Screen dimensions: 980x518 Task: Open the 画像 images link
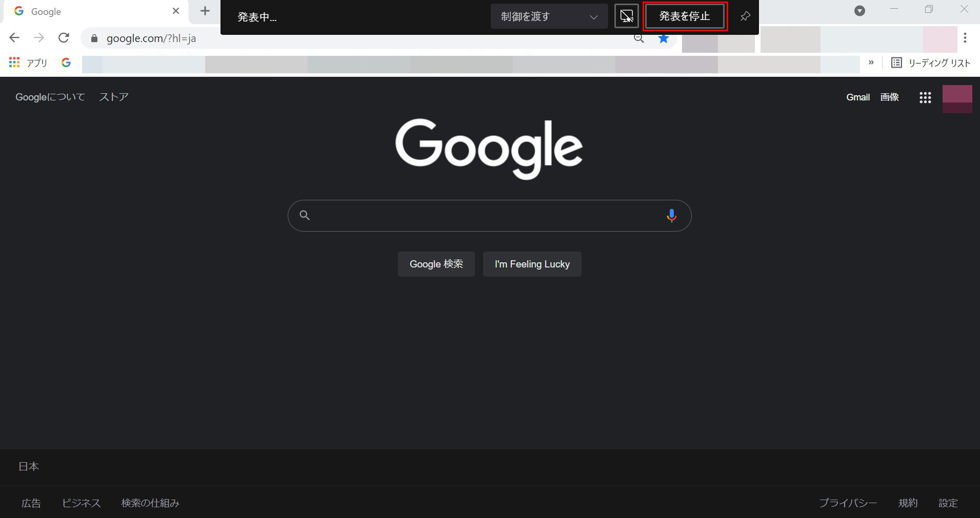890,97
